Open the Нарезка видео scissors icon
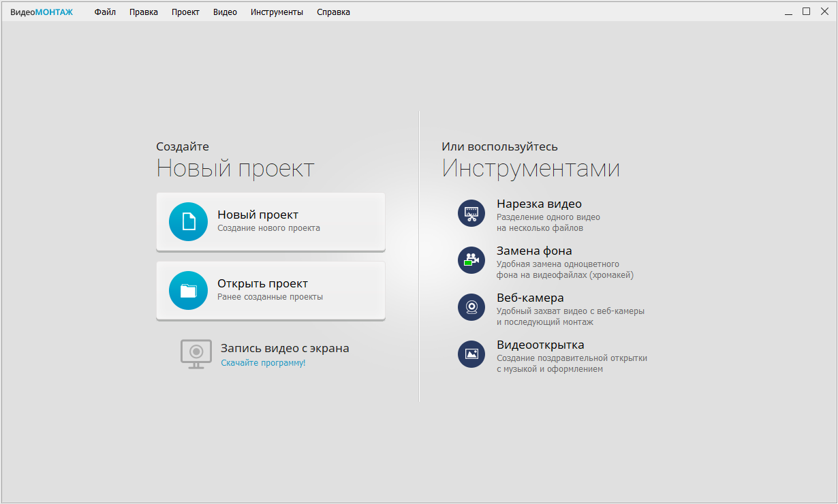The image size is (838, 504). point(471,213)
